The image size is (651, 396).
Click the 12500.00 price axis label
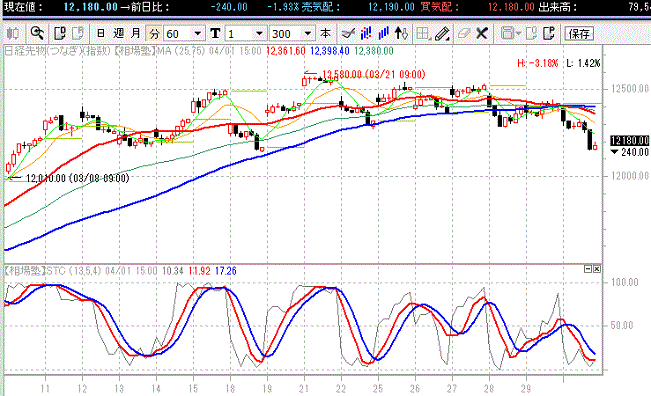(630, 89)
